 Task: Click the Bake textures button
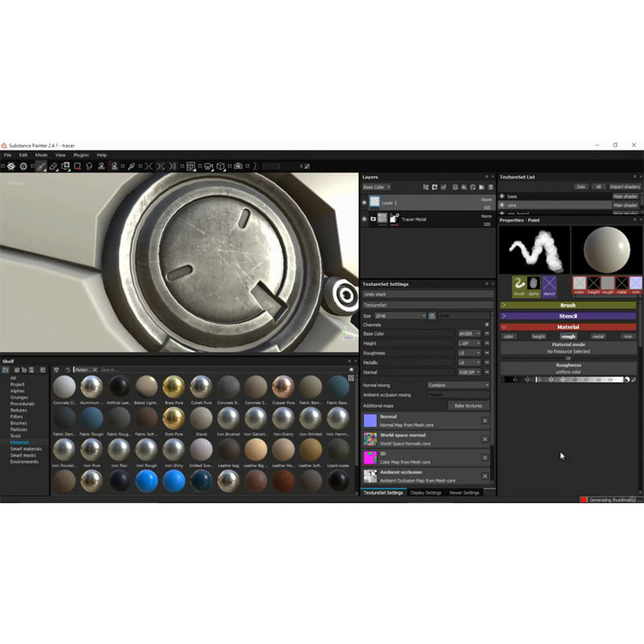coord(468,405)
